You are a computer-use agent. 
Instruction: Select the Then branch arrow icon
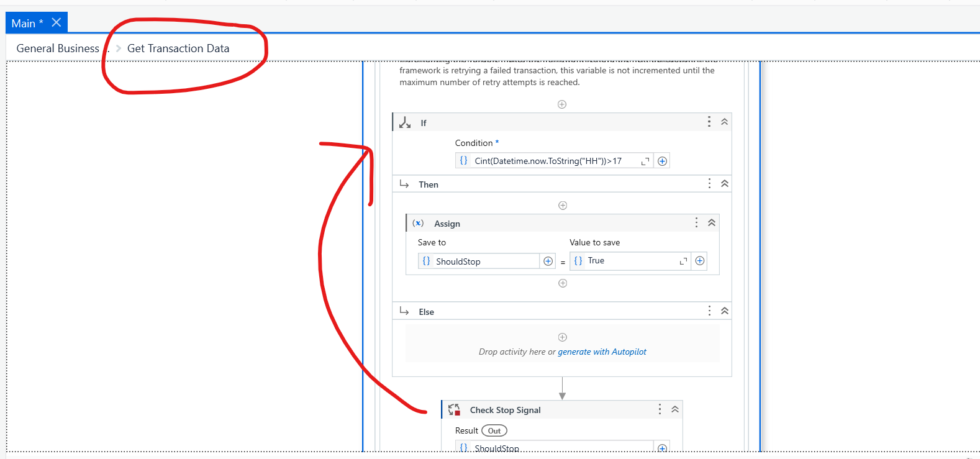tap(404, 184)
